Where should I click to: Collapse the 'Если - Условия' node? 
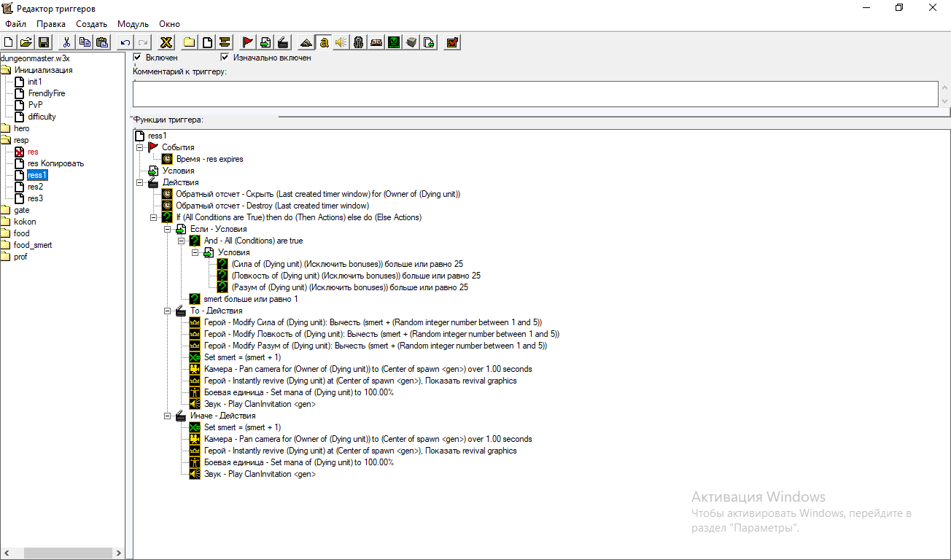pos(167,229)
